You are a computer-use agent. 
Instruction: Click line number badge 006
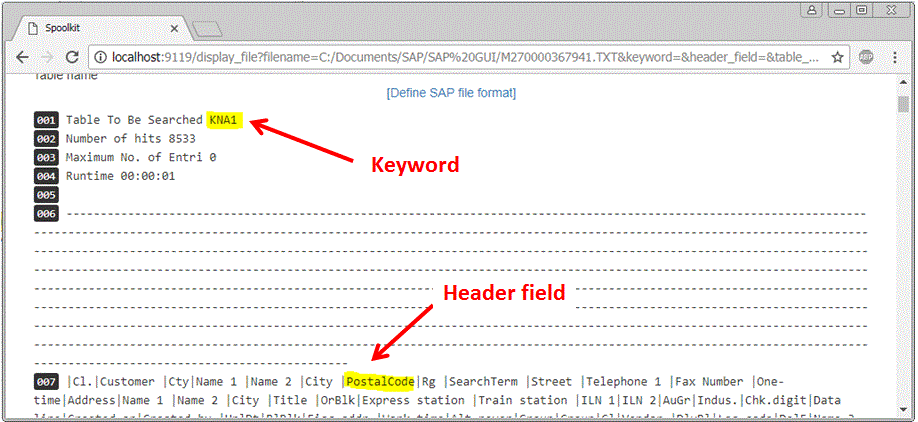[46, 214]
